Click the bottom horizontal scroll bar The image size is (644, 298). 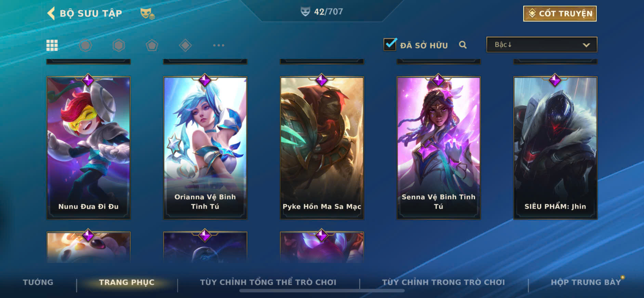pos(322,291)
